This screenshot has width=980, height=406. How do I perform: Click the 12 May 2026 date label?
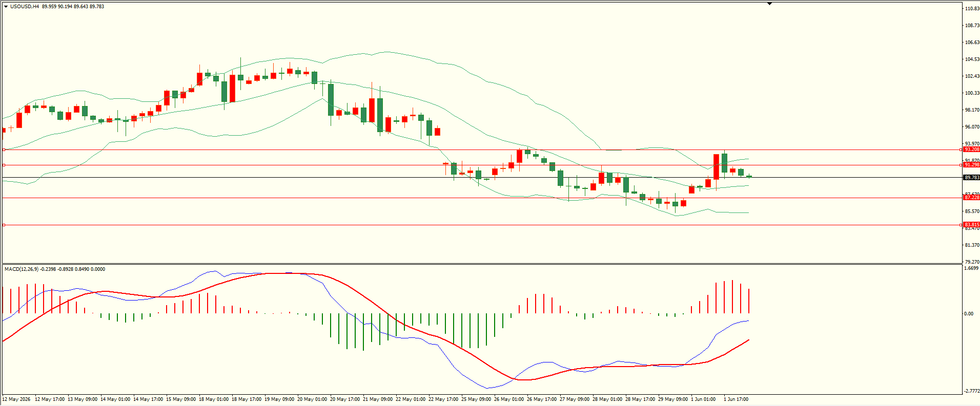(x=16, y=399)
